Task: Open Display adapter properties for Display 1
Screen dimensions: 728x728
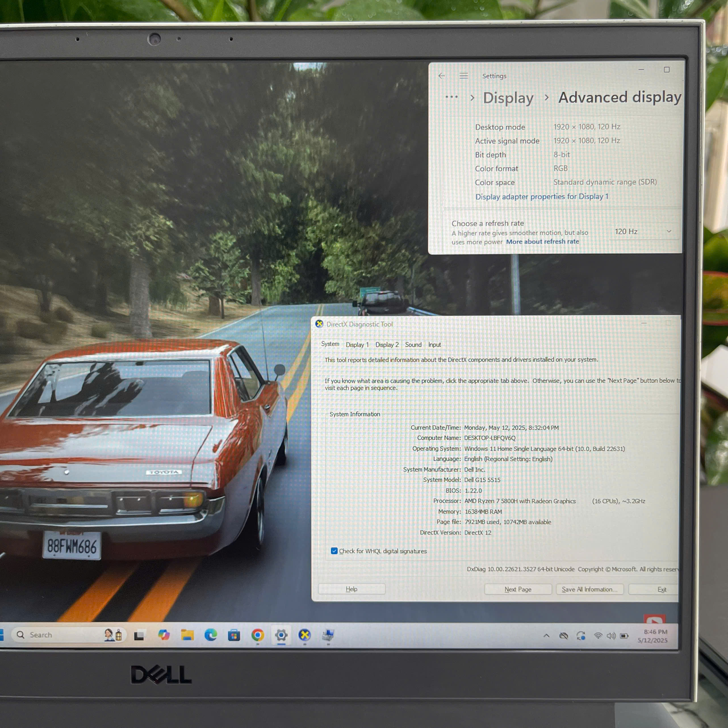Action: coord(542,197)
